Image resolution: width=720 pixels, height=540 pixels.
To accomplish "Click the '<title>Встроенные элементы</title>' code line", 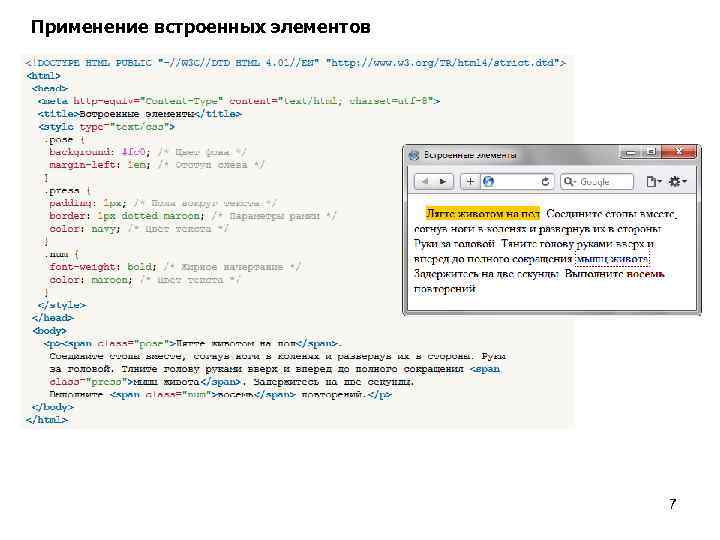I will click(x=140, y=114).
